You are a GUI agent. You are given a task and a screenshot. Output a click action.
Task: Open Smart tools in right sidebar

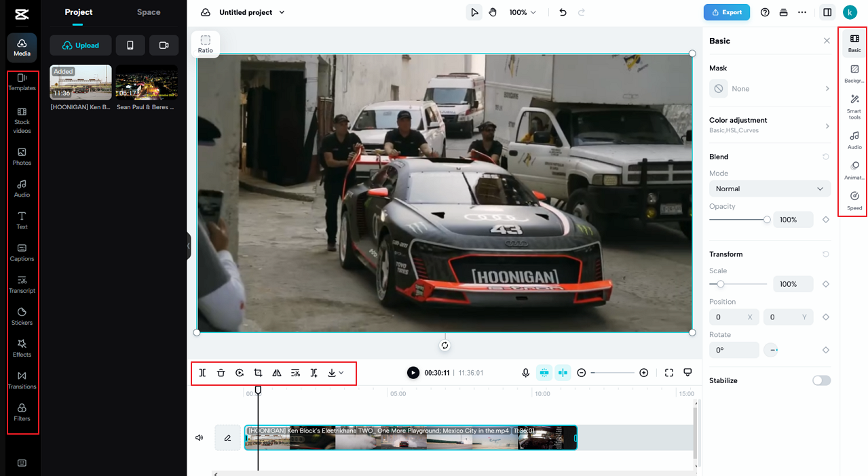pos(854,106)
